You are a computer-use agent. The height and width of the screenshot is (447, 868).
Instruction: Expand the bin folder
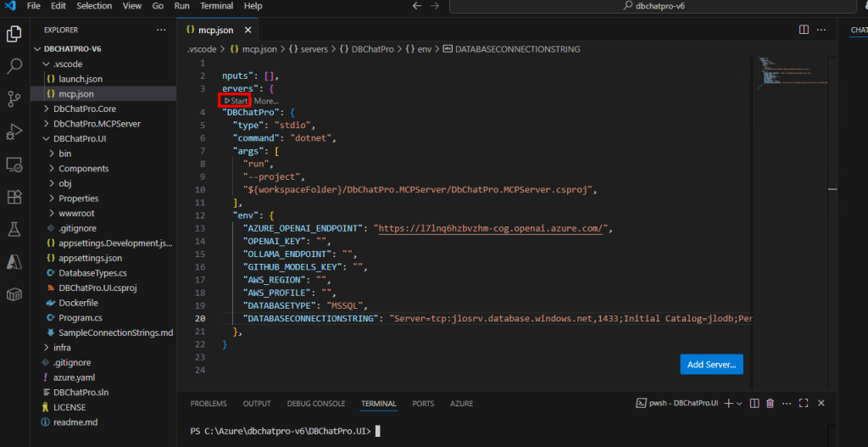(103, 154)
